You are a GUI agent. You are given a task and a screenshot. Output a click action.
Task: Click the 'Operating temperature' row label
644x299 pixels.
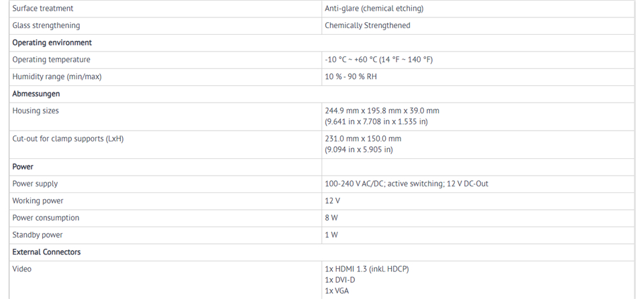coord(51,60)
